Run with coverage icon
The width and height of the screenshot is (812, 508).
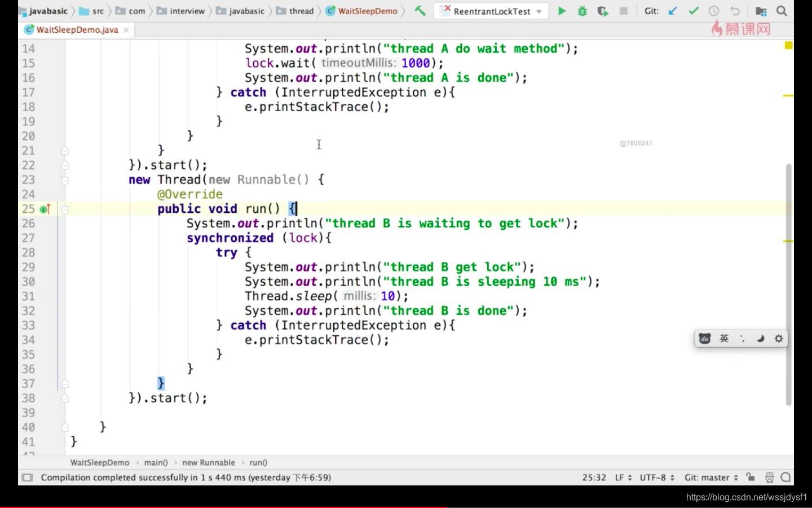click(x=603, y=11)
